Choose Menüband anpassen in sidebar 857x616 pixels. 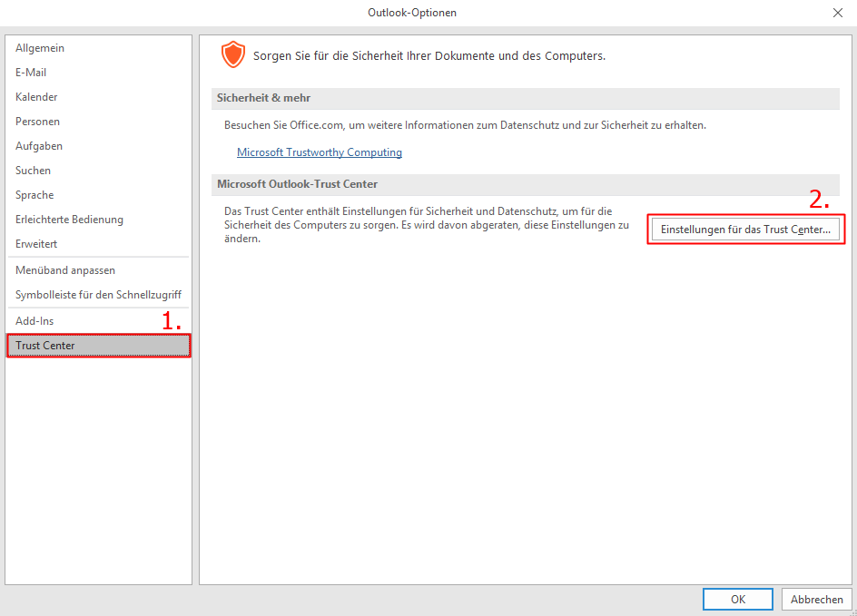tap(65, 270)
